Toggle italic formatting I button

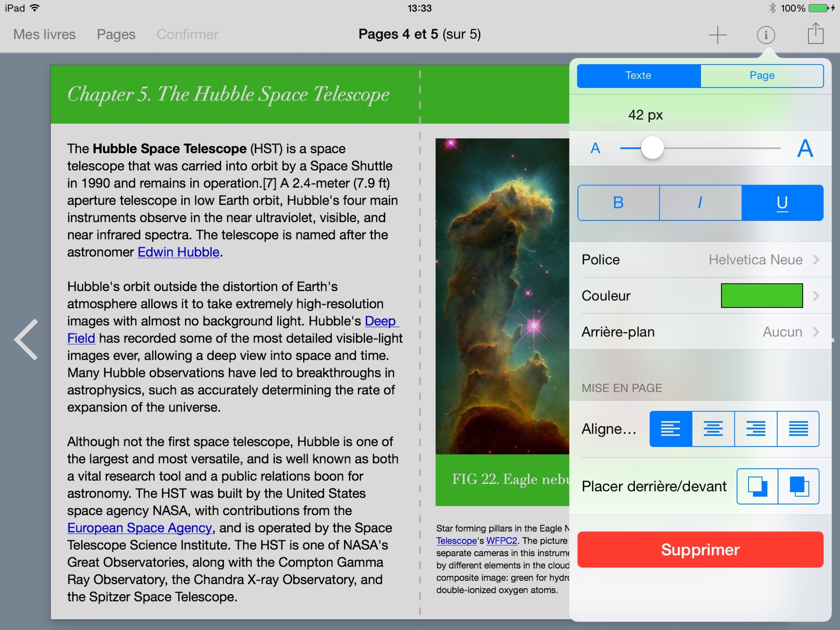click(700, 202)
